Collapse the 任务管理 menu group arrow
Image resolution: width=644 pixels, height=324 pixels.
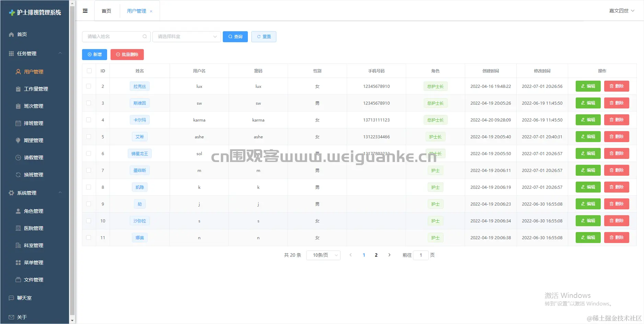[x=60, y=53]
